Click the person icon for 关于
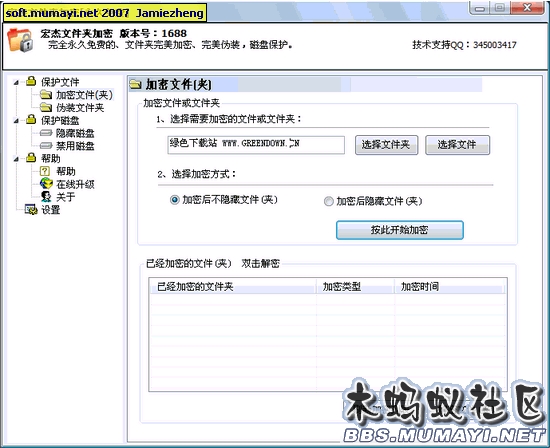This screenshot has width=550, height=448. pyautogui.click(x=46, y=196)
